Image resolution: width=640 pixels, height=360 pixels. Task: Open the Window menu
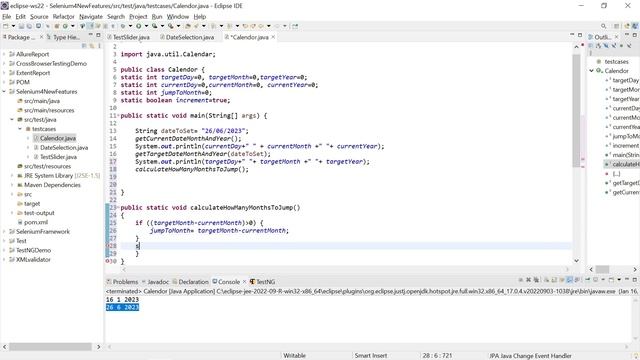pyautogui.click(x=178, y=16)
